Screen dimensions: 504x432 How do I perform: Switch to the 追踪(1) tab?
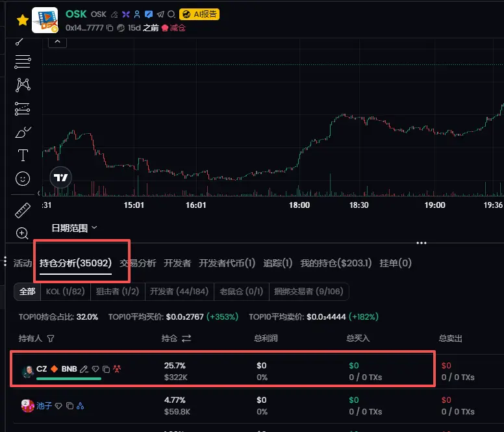click(x=278, y=263)
